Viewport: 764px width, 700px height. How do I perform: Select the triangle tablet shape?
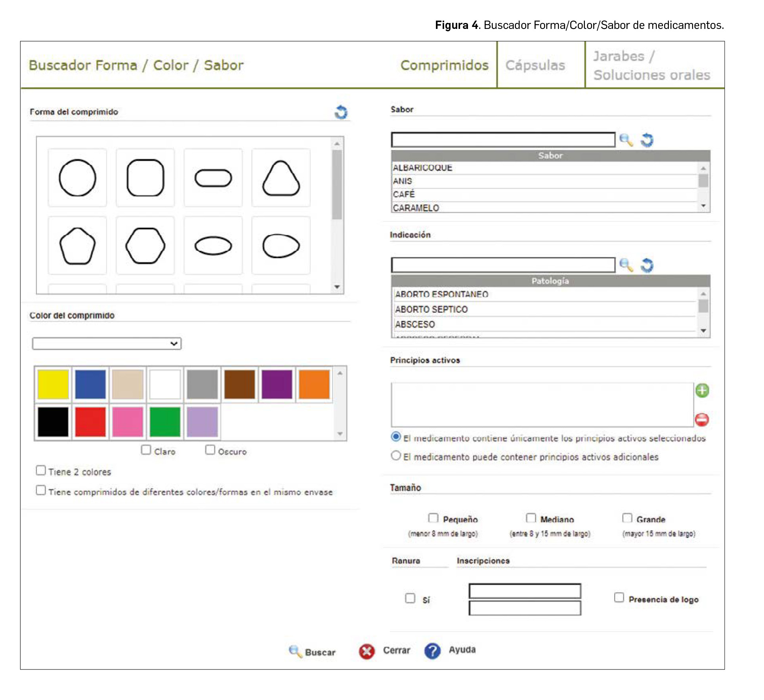(281, 178)
